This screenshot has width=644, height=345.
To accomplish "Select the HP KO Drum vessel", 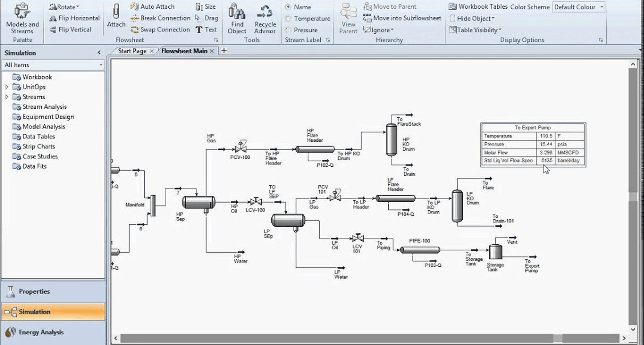I will (x=391, y=140).
